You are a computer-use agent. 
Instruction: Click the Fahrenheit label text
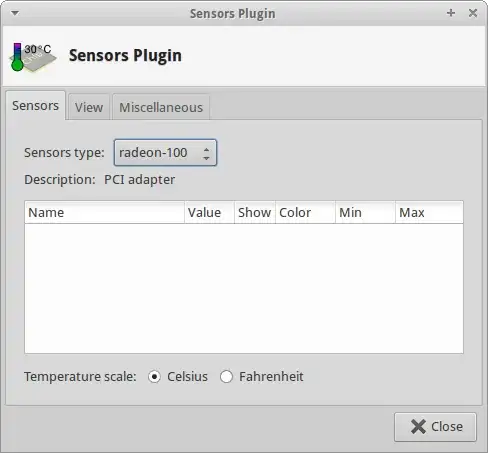(271, 377)
